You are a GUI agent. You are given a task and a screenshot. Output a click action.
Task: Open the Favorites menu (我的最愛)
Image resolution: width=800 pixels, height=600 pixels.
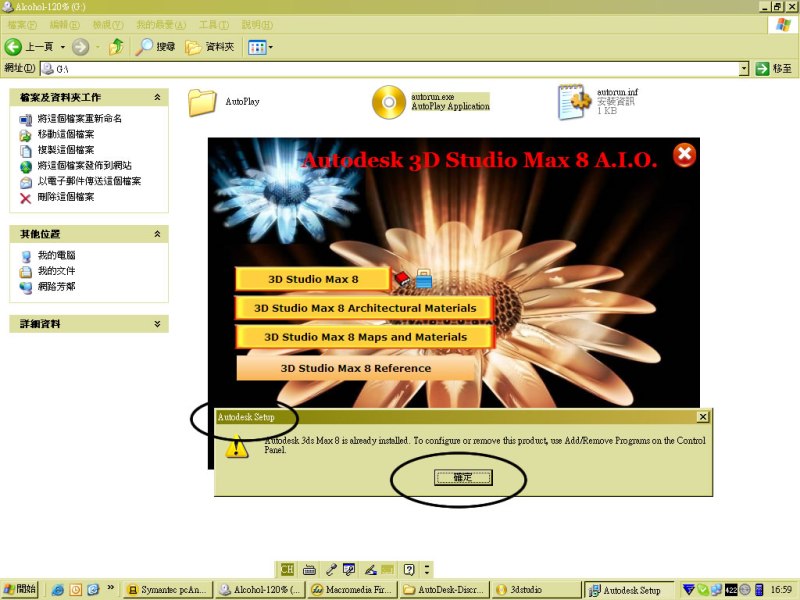coord(161,24)
